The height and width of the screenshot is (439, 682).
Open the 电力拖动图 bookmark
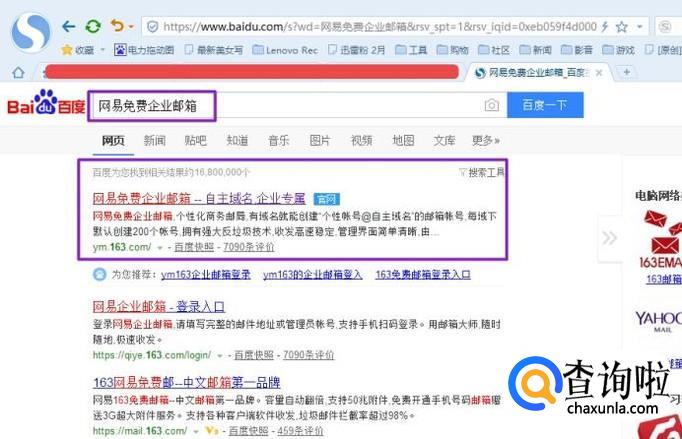pyautogui.click(x=144, y=50)
